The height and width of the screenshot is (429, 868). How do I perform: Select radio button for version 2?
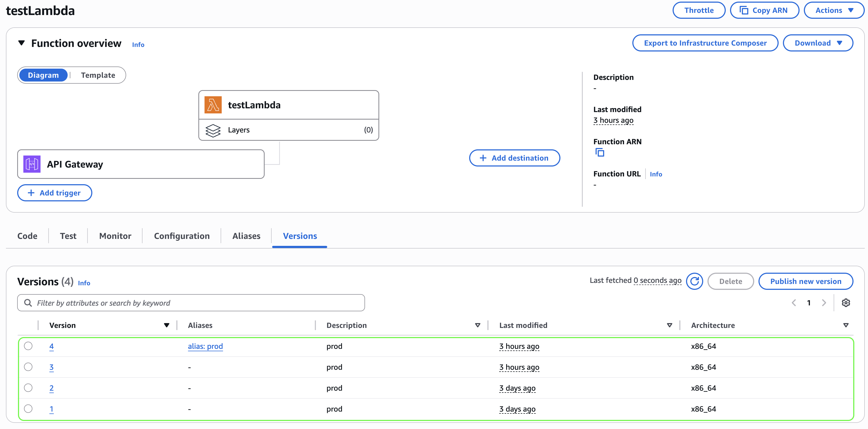point(28,388)
